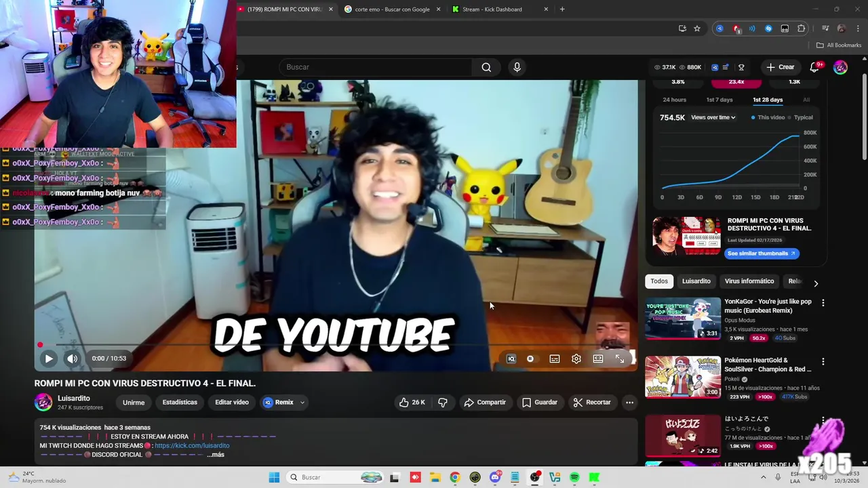Click See similar thumbnails button
The width and height of the screenshot is (868, 488).
click(762, 253)
